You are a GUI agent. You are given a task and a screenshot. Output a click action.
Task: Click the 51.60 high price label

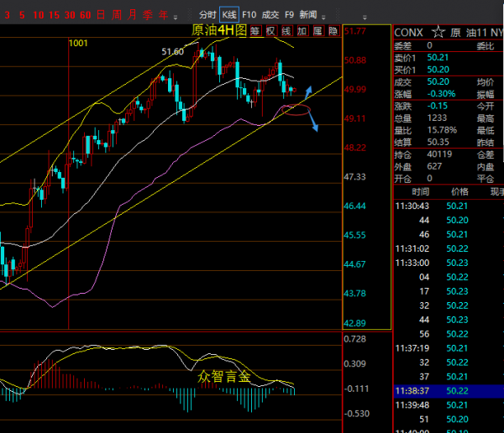pyautogui.click(x=172, y=52)
